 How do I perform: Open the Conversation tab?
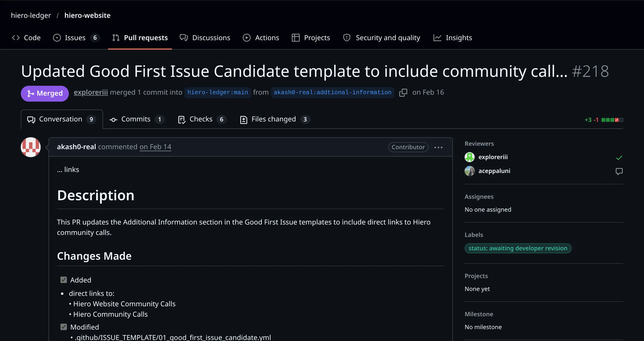[62, 119]
